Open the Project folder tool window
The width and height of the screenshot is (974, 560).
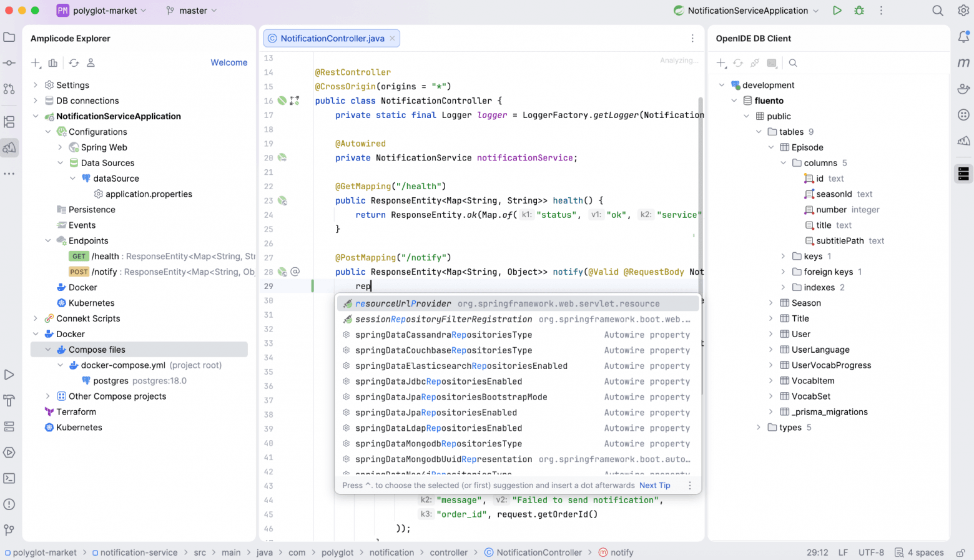coord(9,37)
